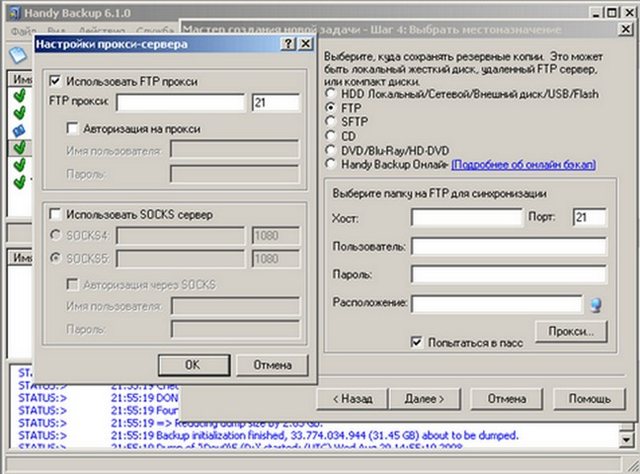The height and width of the screenshot is (474, 640).
Task: Select the FTP destination radio button
Action: [330, 107]
